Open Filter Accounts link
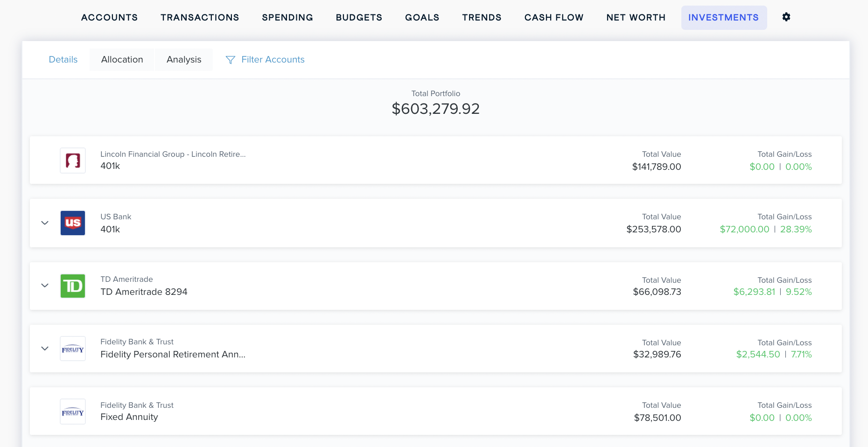868x447 pixels. coord(273,60)
